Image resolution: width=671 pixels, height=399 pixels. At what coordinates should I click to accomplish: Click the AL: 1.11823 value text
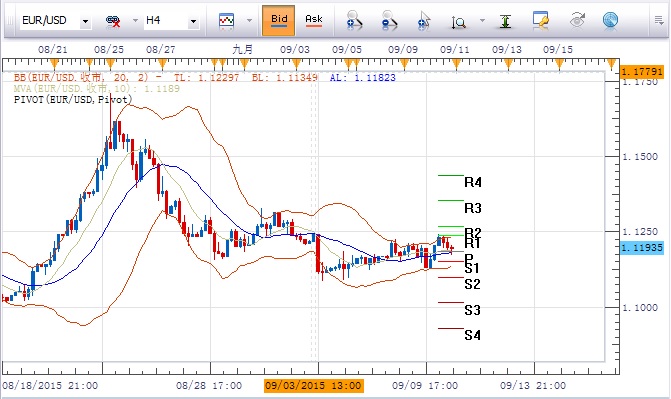pyautogui.click(x=362, y=77)
